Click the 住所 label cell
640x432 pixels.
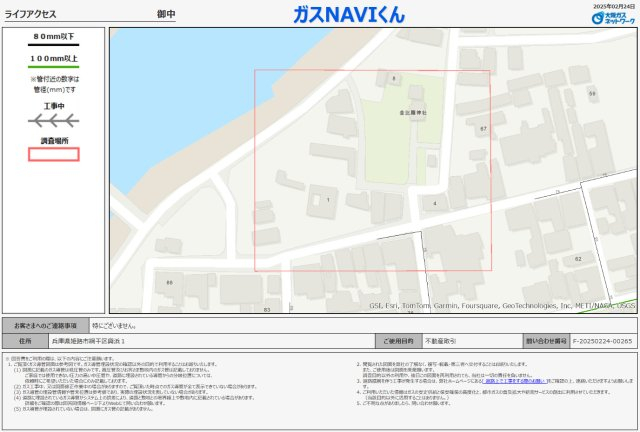point(25,341)
